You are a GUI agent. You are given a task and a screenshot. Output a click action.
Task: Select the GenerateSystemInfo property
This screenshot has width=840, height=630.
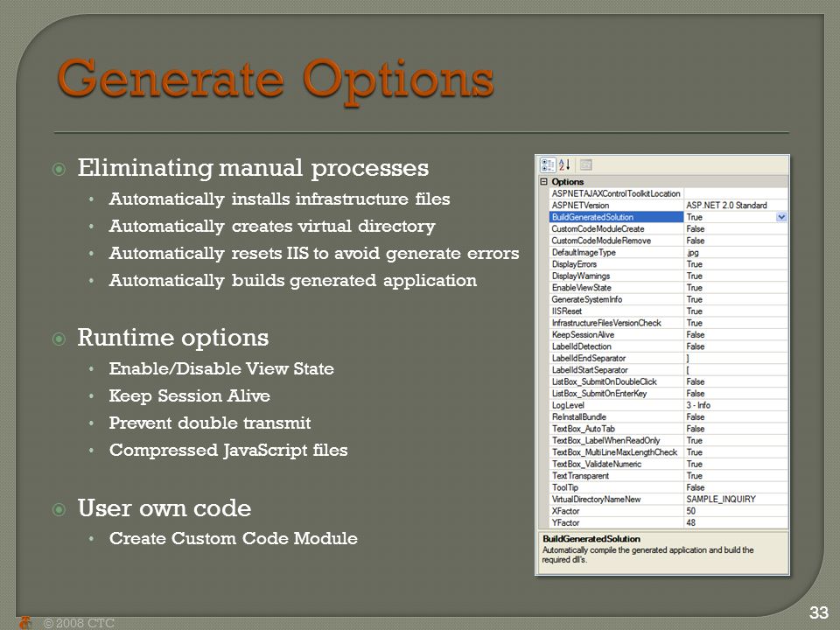616,299
